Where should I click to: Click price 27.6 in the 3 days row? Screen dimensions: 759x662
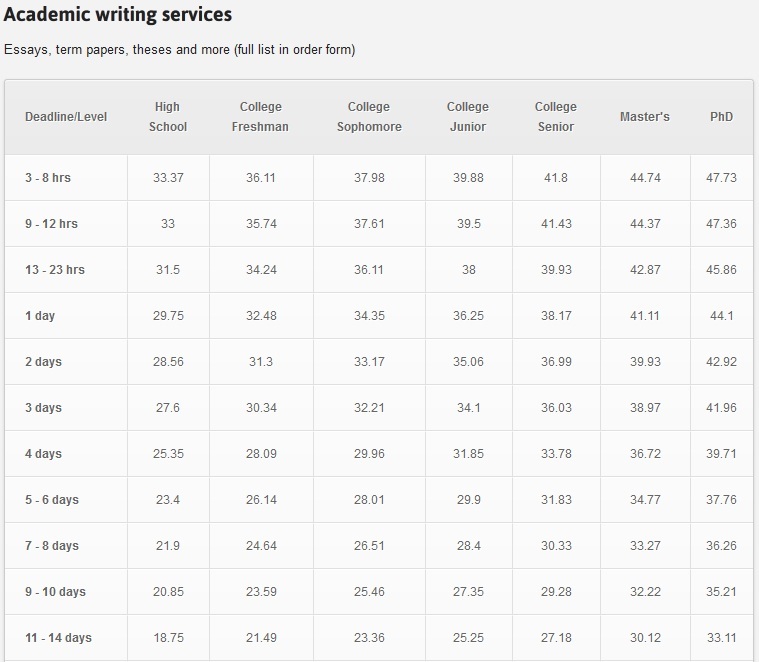pyautogui.click(x=168, y=407)
